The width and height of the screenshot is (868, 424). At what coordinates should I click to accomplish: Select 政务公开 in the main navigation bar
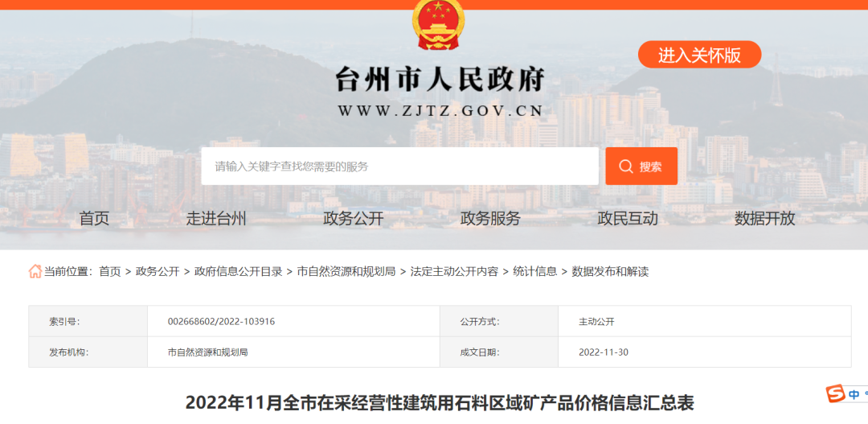[x=354, y=218]
